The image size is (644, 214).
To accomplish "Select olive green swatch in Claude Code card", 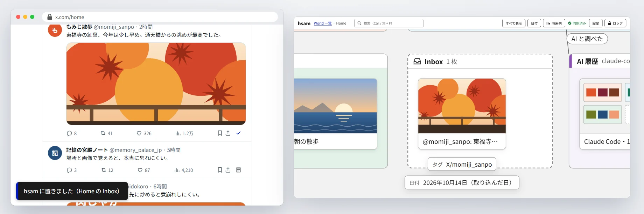I will (x=591, y=114).
